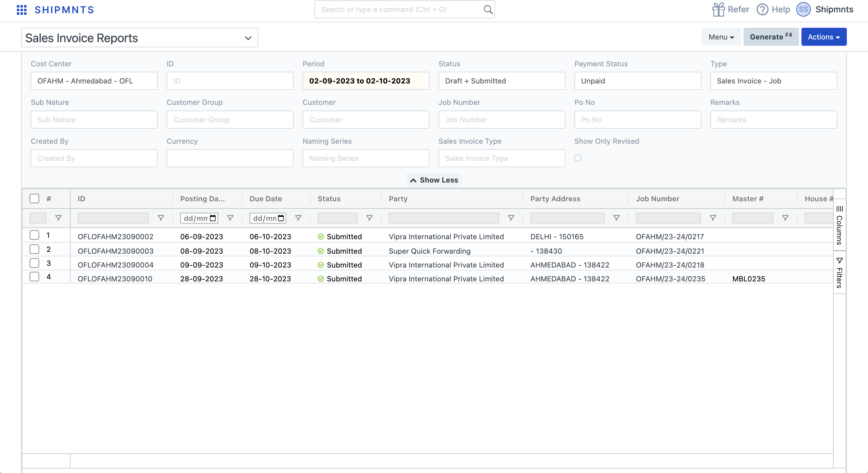Image resolution: width=868 pixels, height=473 pixels.
Task: Click the ID filter input at top
Action: click(x=230, y=81)
